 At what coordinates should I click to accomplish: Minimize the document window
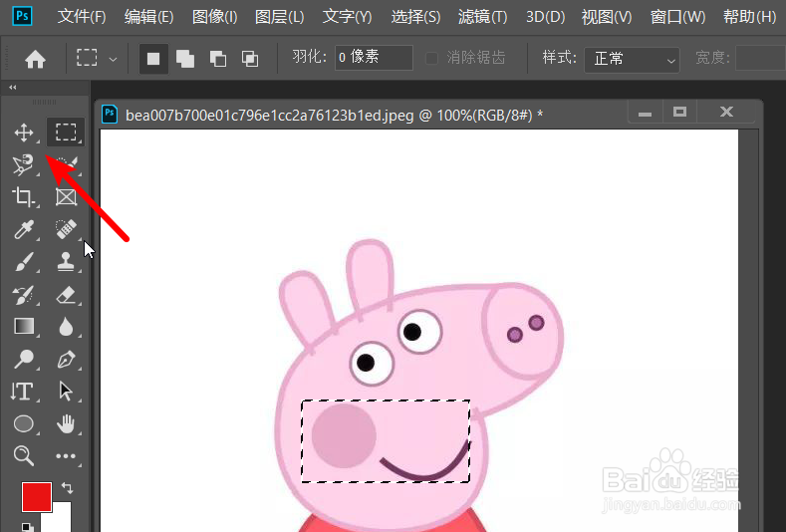point(646,113)
